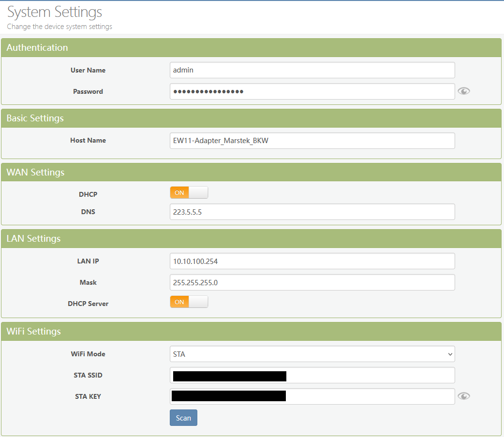Click the WiFi Mode label
Screen dimensions: 504x437
click(x=88, y=354)
